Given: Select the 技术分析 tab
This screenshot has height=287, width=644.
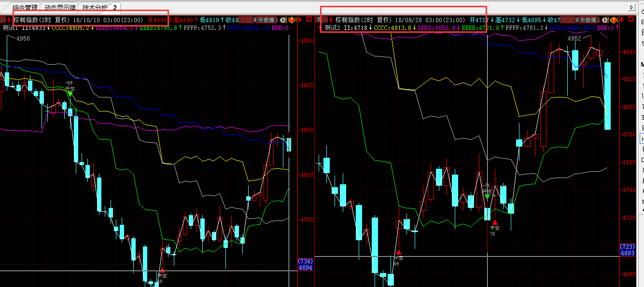Looking at the screenshot, I should tap(95, 7).
